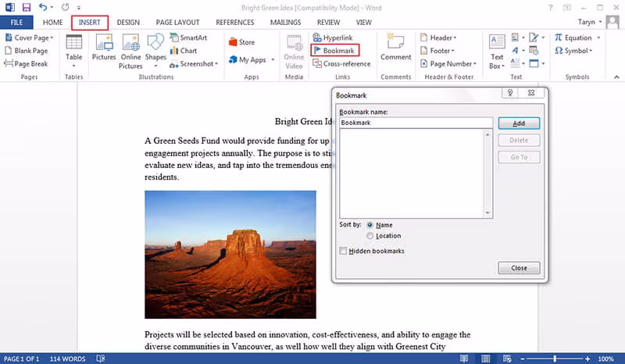The height and width of the screenshot is (364, 625).
Task: Click the 100% zoom level
Action: [606, 359]
